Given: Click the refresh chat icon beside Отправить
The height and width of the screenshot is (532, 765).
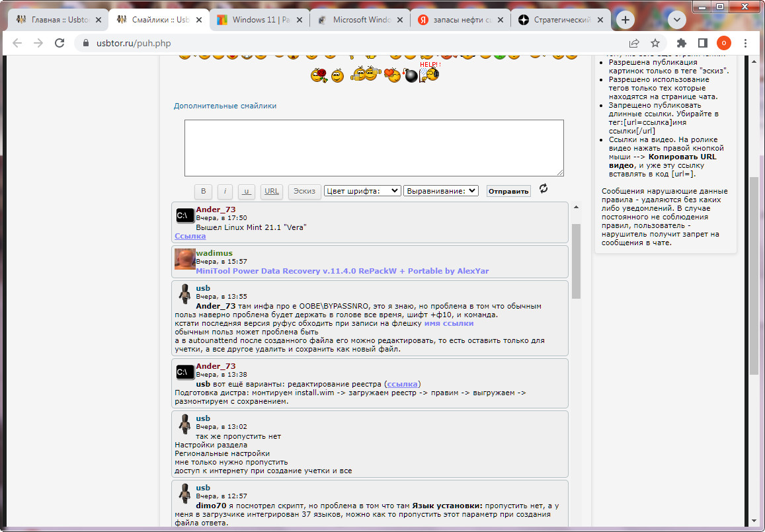Looking at the screenshot, I should 544,189.
